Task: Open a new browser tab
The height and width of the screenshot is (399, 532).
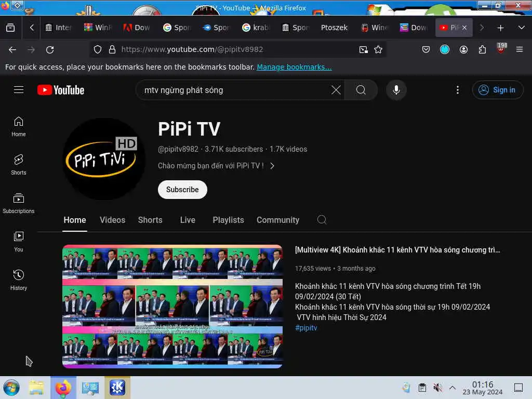Action: coord(500,28)
